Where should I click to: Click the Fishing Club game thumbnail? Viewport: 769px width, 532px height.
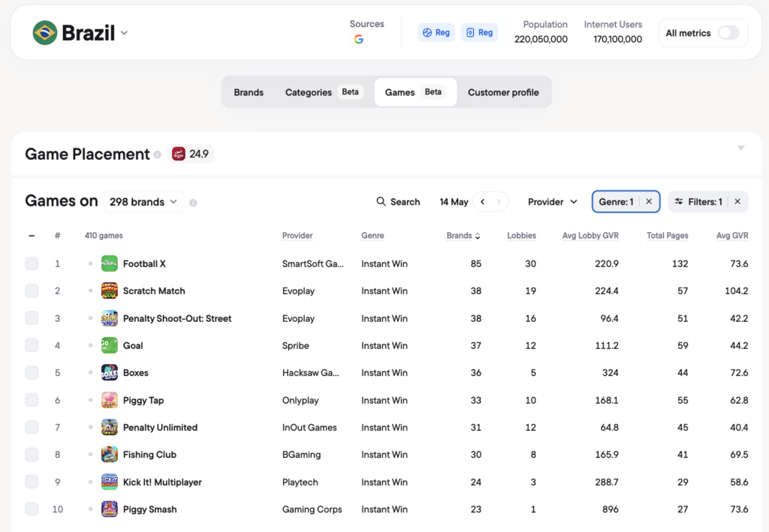(110, 455)
